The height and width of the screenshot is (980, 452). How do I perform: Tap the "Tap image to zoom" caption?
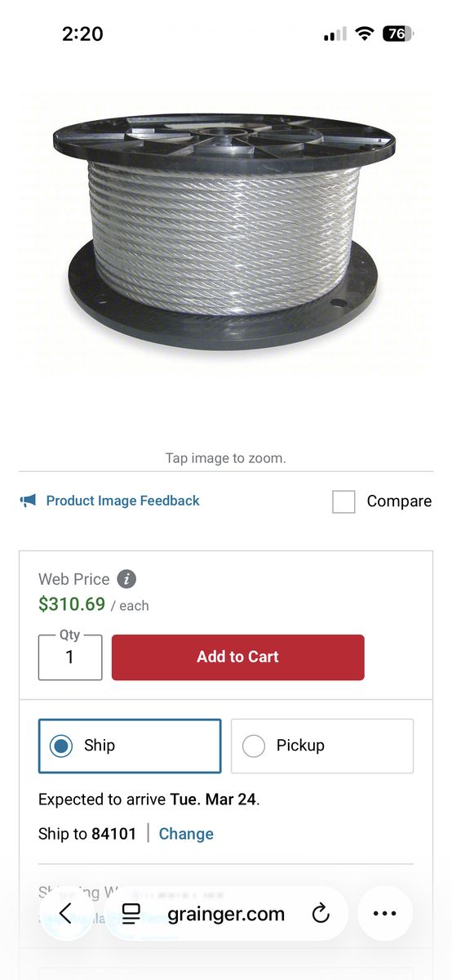(x=226, y=458)
